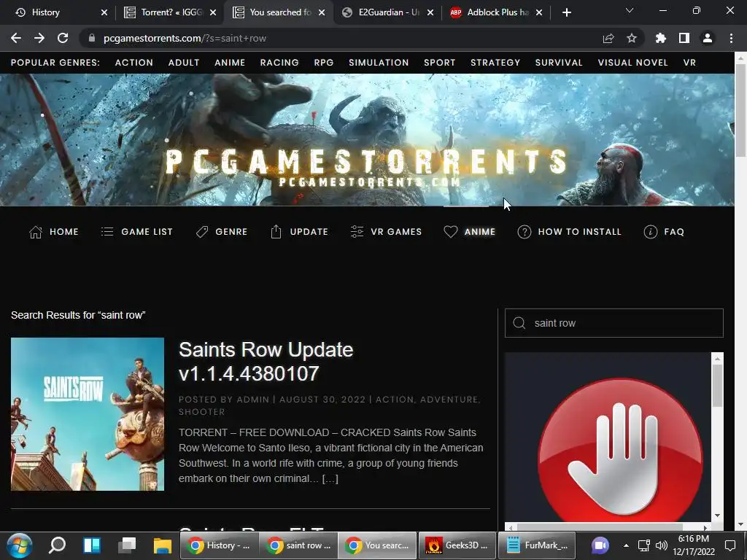Screen dimensions: 747x560
Task: Show hidden system tray icons
Action: point(626,545)
